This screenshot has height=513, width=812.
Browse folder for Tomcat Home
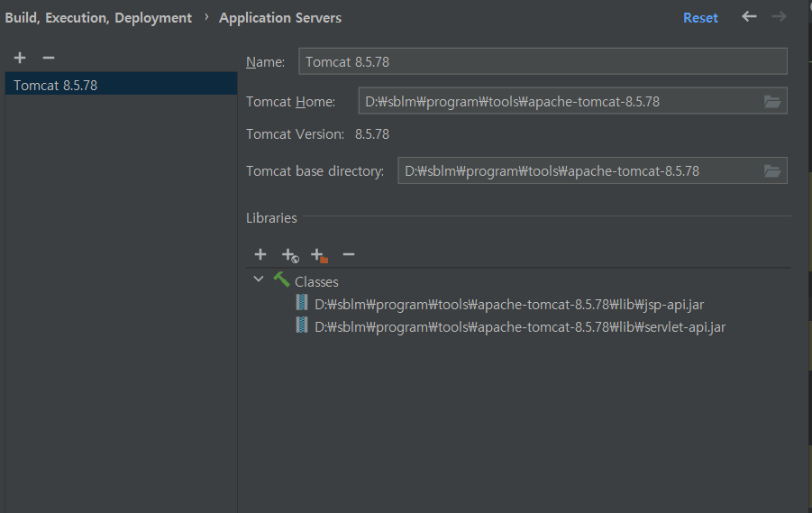(x=772, y=102)
